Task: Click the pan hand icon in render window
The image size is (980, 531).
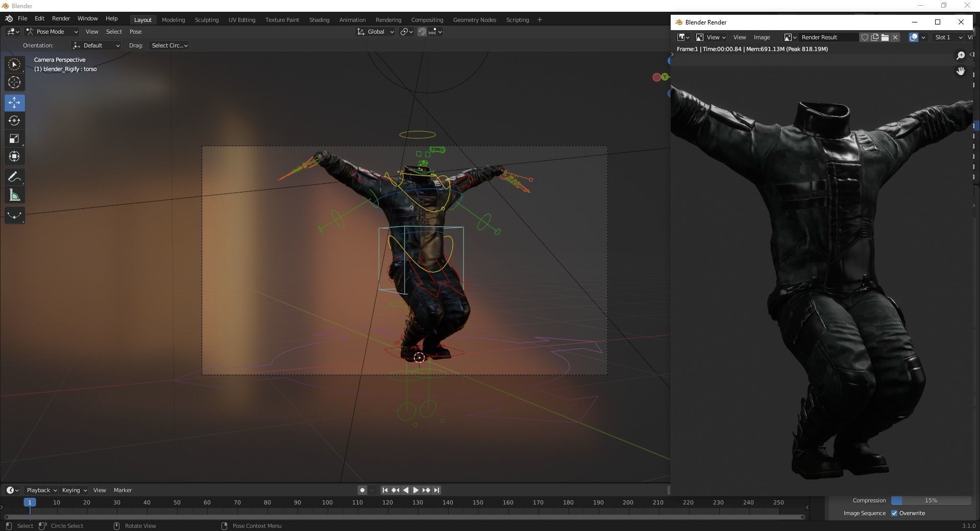Action: 961,71
